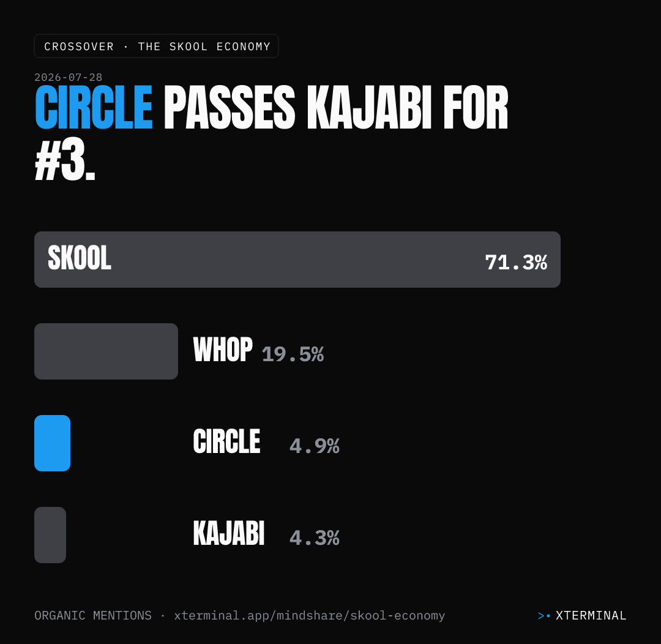The image size is (661, 644).
Task: Select the 71.3% value
Action: coord(516,263)
